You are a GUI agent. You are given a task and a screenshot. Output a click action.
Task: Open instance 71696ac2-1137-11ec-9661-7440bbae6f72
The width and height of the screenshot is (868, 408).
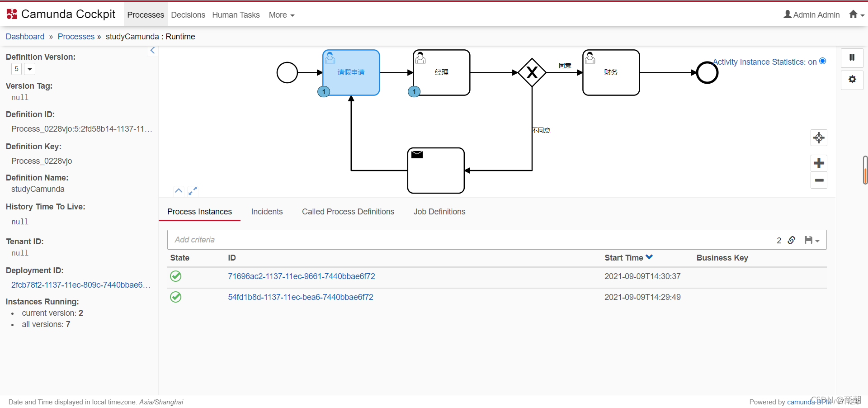click(x=302, y=276)
